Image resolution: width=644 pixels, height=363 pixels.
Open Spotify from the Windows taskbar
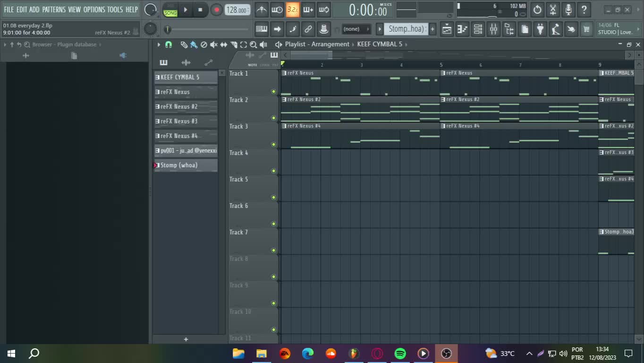[400, 353]
